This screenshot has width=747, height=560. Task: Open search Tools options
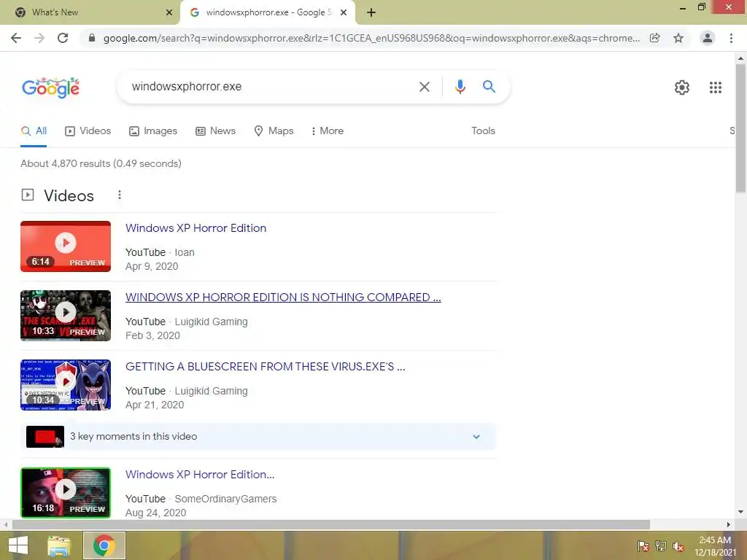[483, 131]
